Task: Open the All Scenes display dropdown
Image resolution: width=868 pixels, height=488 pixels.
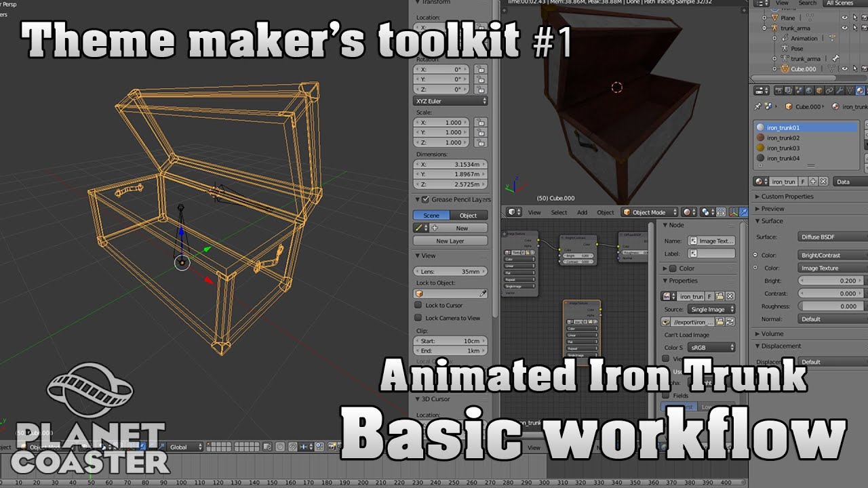Action: [x=844, y=3]
